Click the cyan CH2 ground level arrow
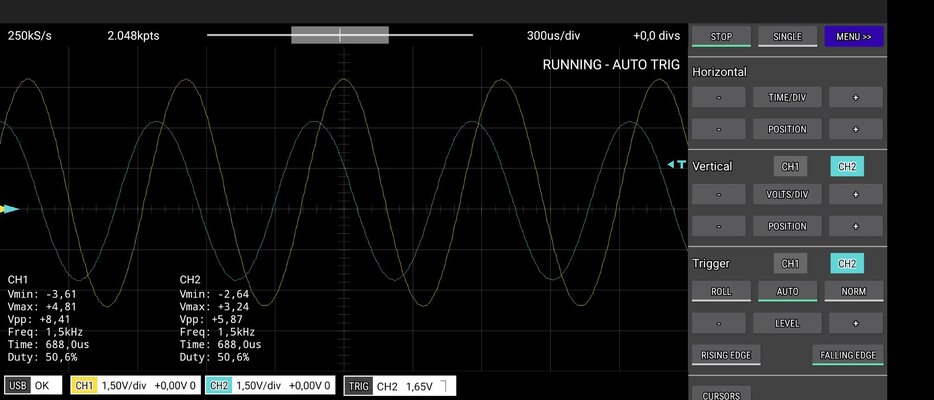Image resolution: width=934 pixels, height=400 pixels. click(12, 209)
